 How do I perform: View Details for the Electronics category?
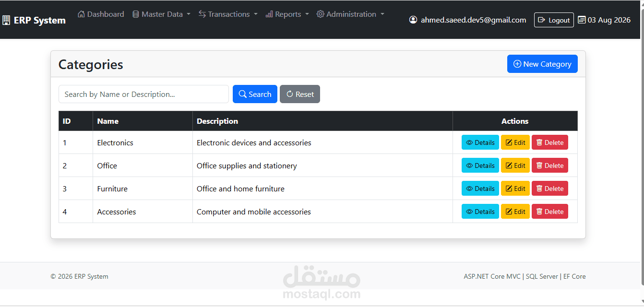[480, 142]
